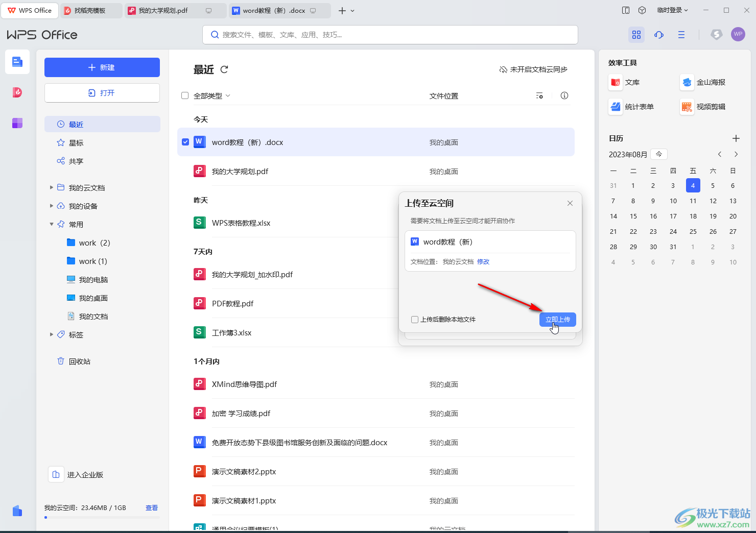Select 共享 in the sidebar

102,161
